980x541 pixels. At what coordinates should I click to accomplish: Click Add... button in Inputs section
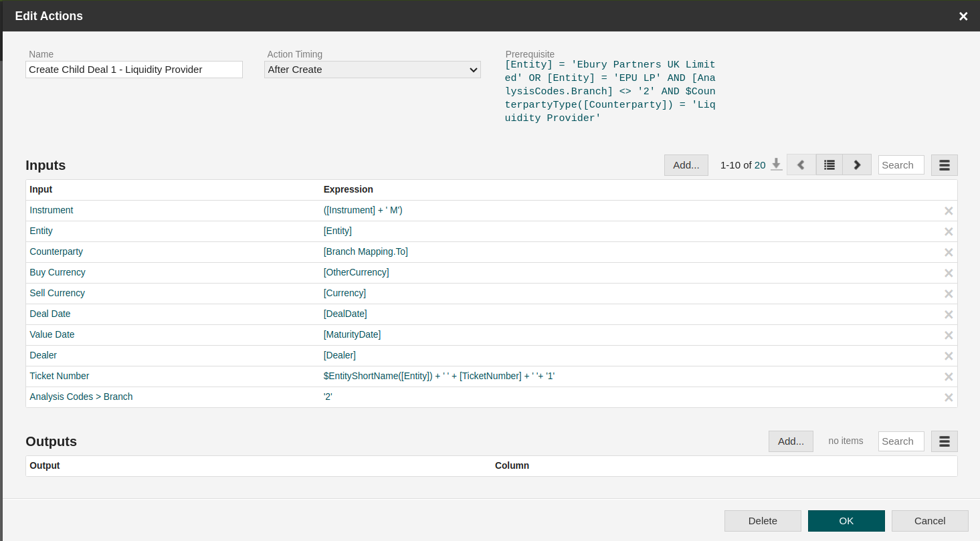(x=686, y=165)
